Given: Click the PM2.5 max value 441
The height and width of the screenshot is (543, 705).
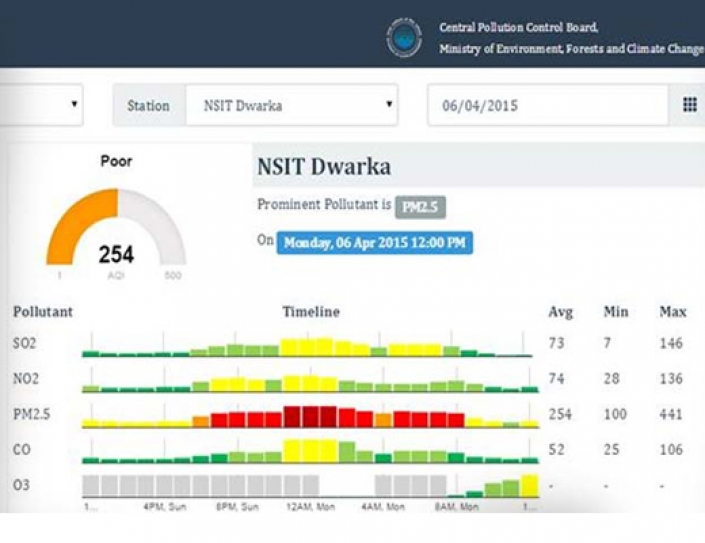Looking at the screenshot, I should [671, 414].
